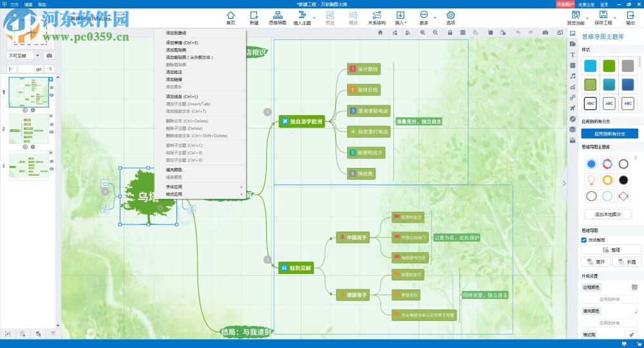
Task: Click the grid icon in secondary toolbar
Action: coord(463,32)
